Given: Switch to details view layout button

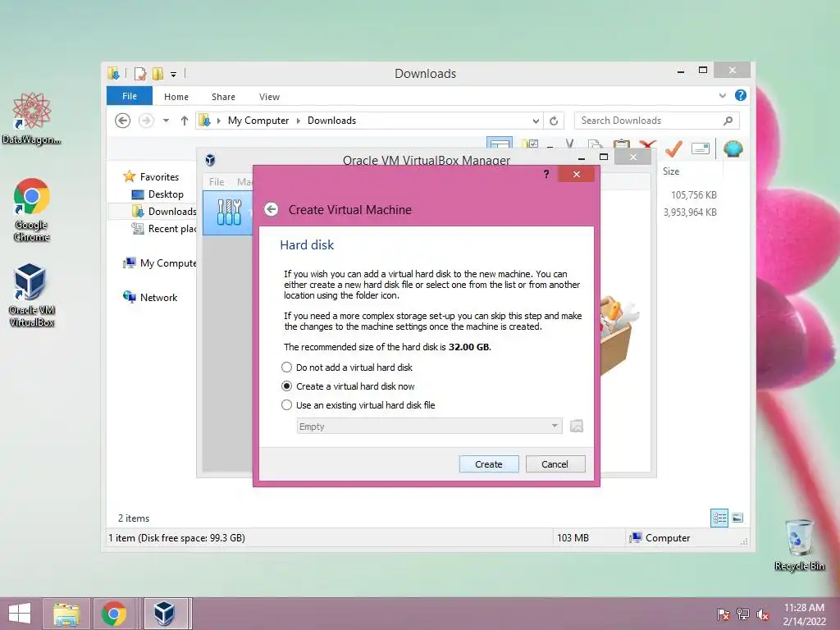Looking at the screenshot, I should (719, 518).
